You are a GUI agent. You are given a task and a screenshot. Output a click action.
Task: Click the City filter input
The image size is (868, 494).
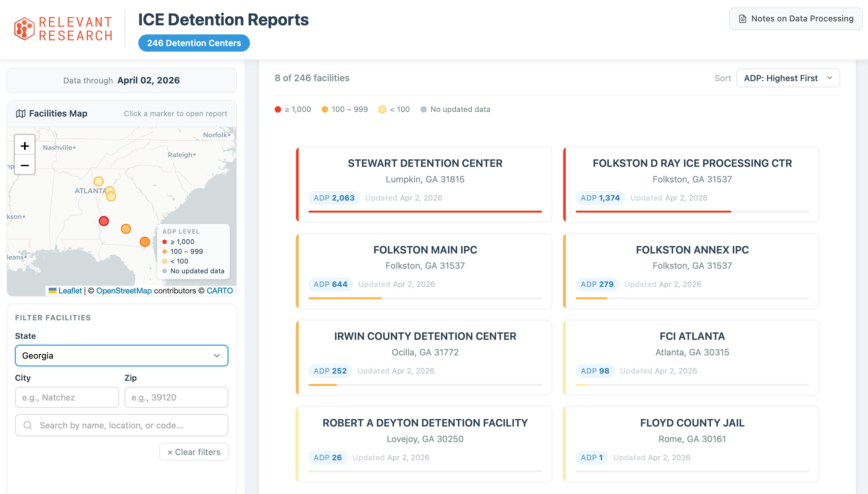coord(67,397)
